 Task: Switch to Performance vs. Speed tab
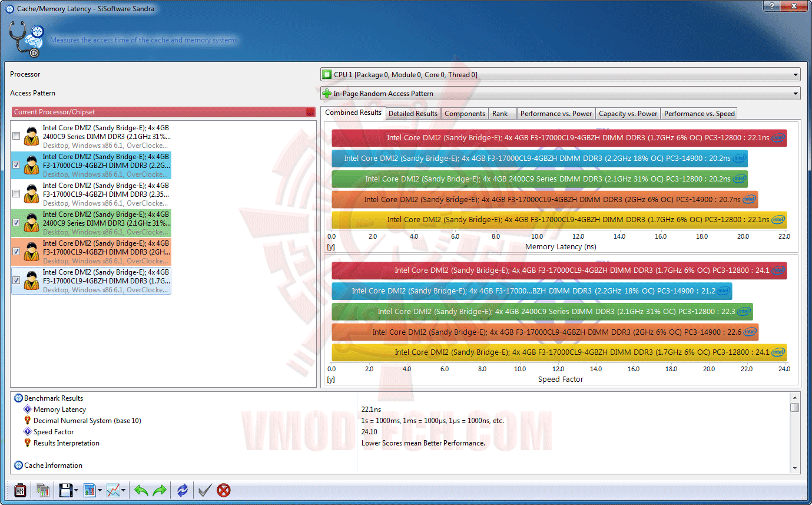pos(699,114)
